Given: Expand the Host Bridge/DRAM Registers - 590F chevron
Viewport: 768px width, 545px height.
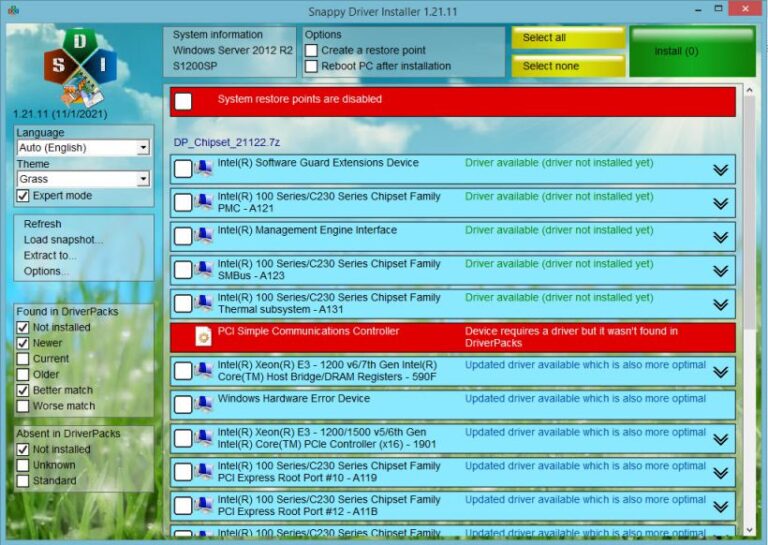Looking at the screenshot, I should click(x=720, y=373).
